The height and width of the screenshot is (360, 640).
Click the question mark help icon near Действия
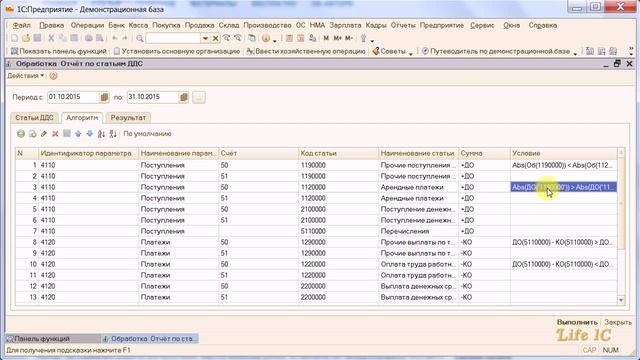pos(53,76)
